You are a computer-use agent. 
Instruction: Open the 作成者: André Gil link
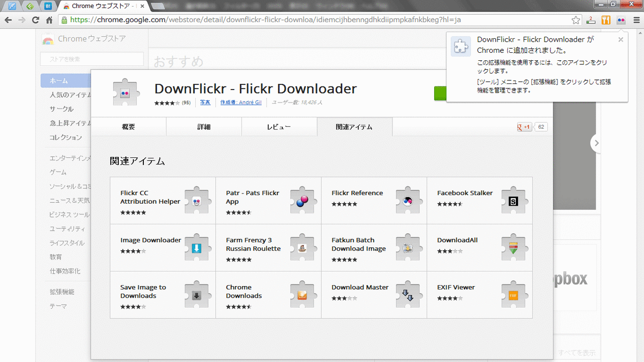[x=240, y=102]
